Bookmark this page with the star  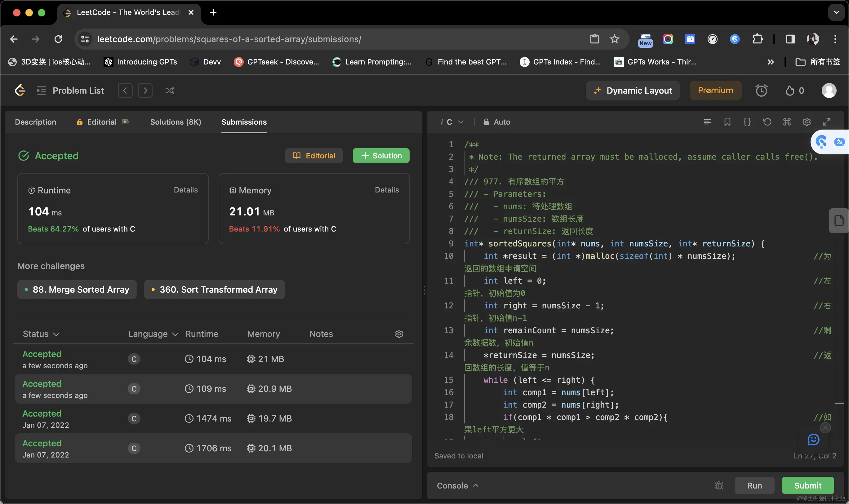point(614,39)
